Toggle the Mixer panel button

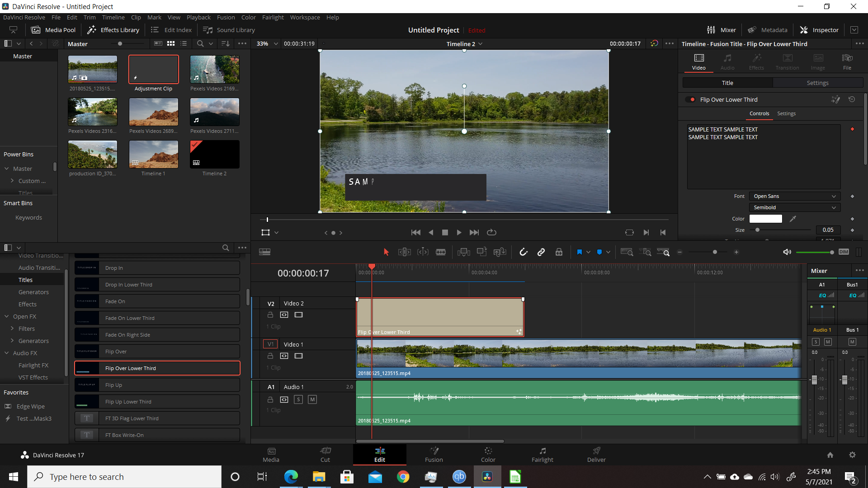click(x=722, y=30)
